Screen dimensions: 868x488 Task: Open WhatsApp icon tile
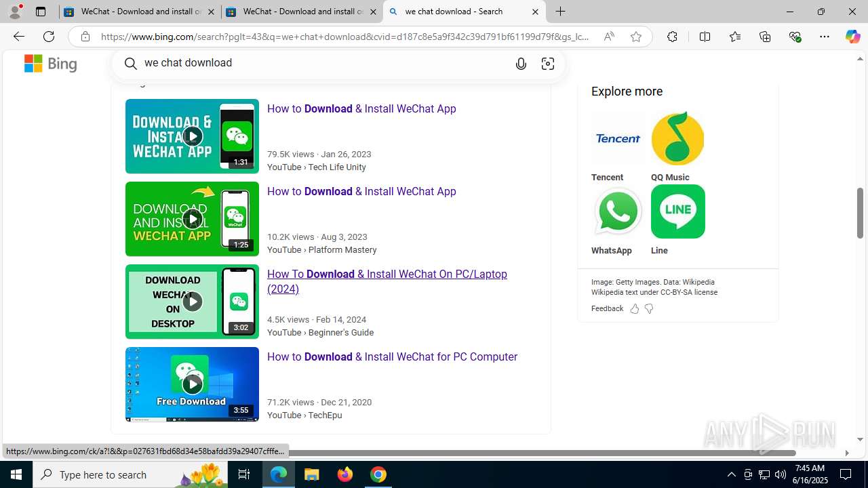[x=618, y=211]
